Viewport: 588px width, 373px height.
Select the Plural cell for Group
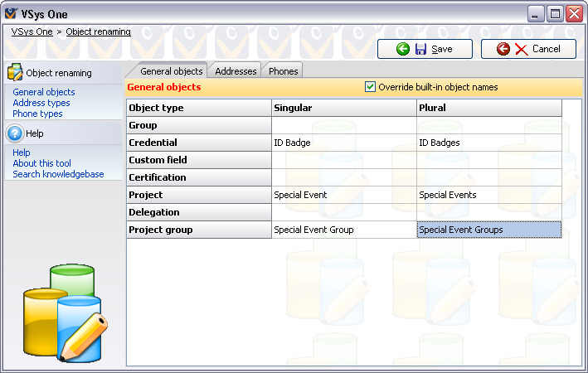pyautogui.click(x=489, y=125)
